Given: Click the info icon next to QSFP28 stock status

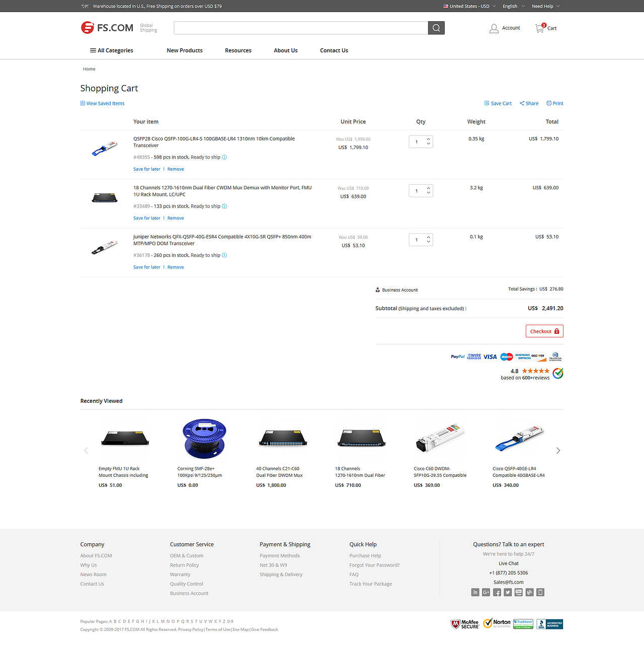Looking at the screenshot, I should 224,157.
